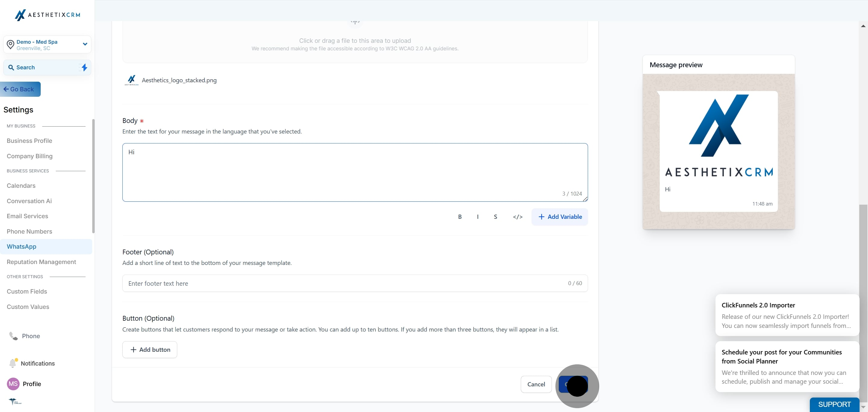Click the lightning bolt quick actions icon
Screen dimensions: 868x412
[84, 68]
